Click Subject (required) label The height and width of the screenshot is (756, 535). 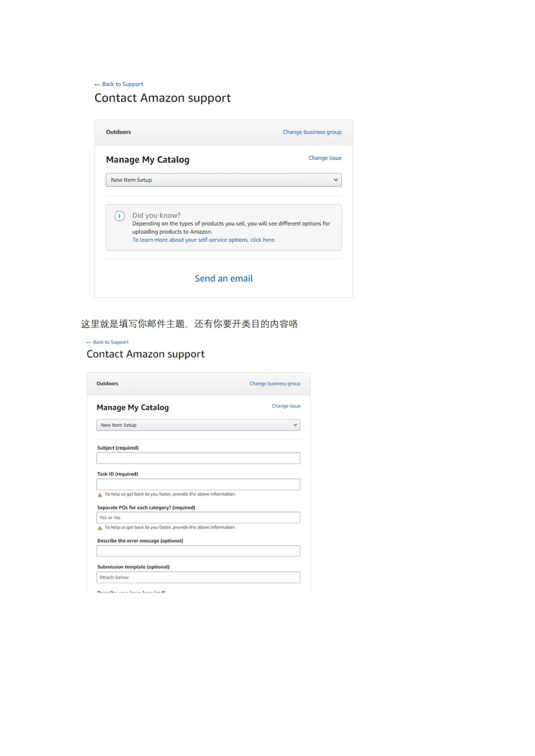click(118, 448)
